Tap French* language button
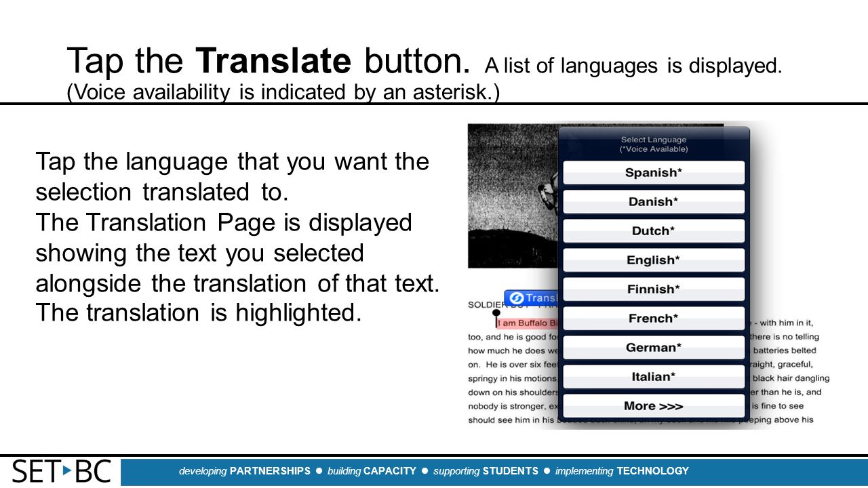Viewport: 868px width, 488px height. [x=654, y=319]
